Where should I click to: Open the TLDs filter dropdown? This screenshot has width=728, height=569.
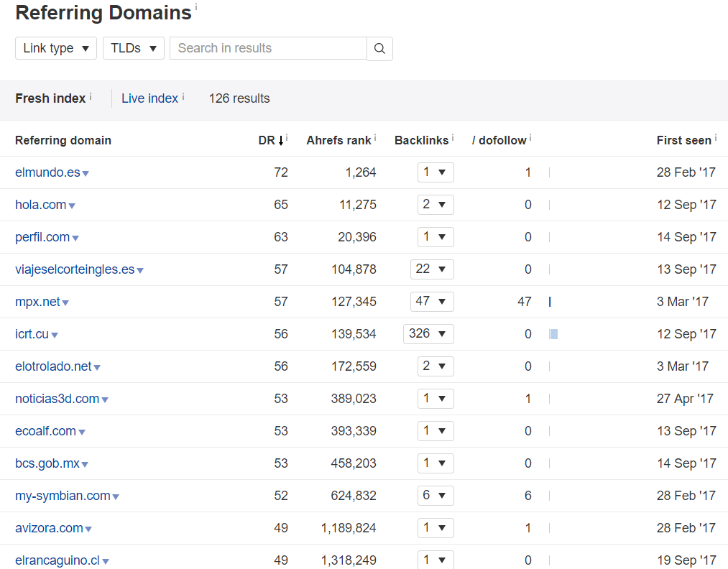133,48
